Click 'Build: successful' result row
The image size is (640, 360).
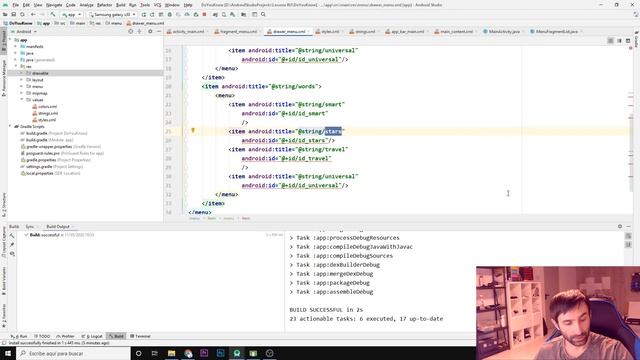click(x=59, y=235)
